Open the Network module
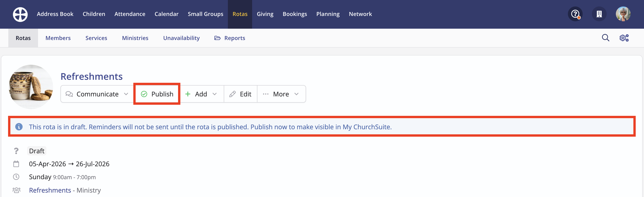Image resolution: width=644 pixels, height=197 pixels. click(x=360, y=14)
